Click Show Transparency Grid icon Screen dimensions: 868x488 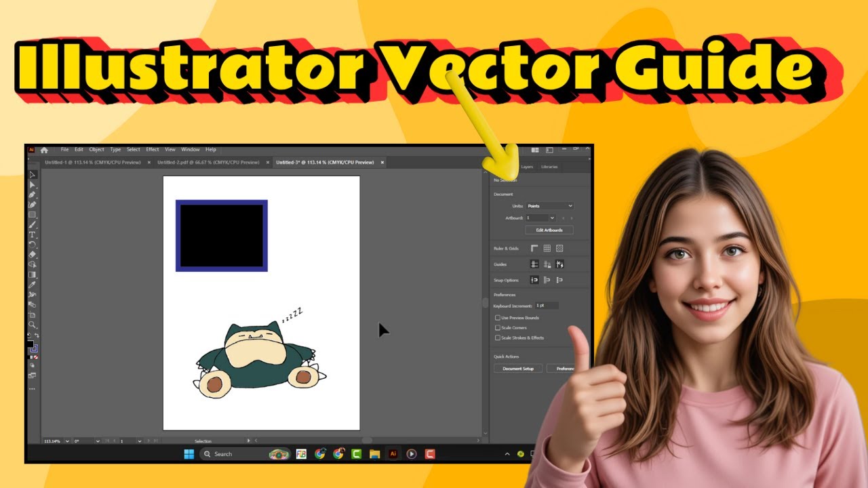pos(559,249)
